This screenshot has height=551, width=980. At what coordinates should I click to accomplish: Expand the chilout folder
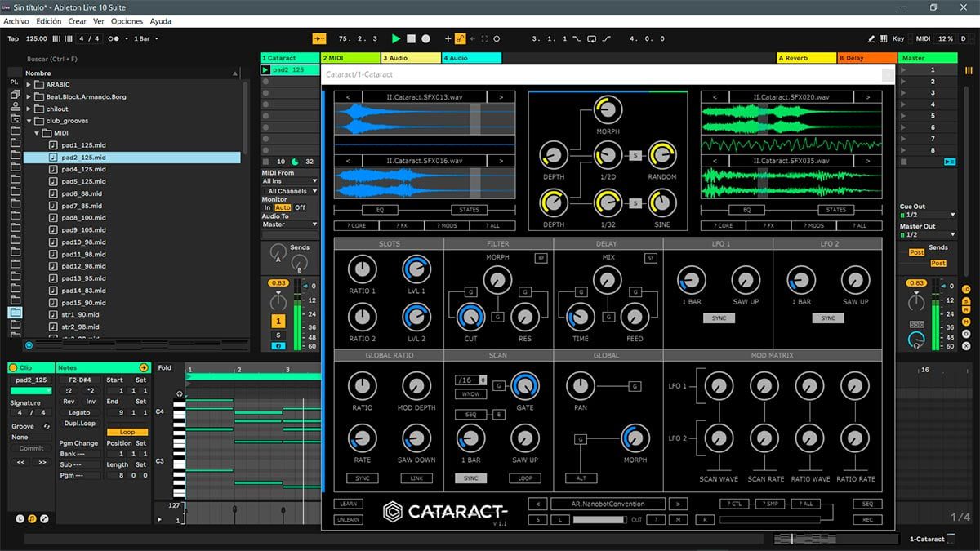click(29, 109)
